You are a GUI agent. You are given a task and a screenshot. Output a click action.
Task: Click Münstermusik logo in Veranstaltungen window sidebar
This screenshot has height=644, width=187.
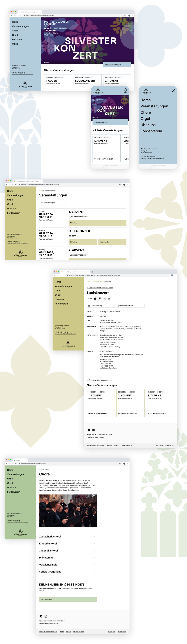click(x=20, y=253)
